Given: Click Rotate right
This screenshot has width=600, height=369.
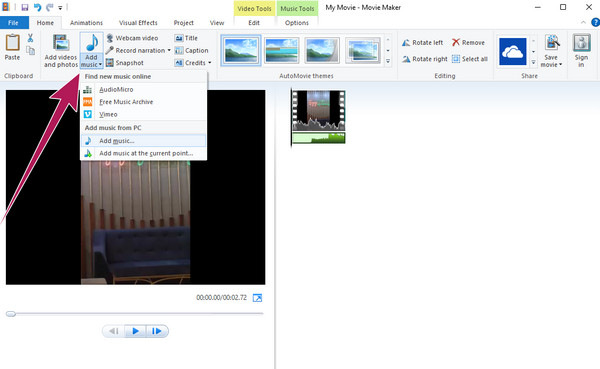Looking at the screenshot, I should (424, 59).
